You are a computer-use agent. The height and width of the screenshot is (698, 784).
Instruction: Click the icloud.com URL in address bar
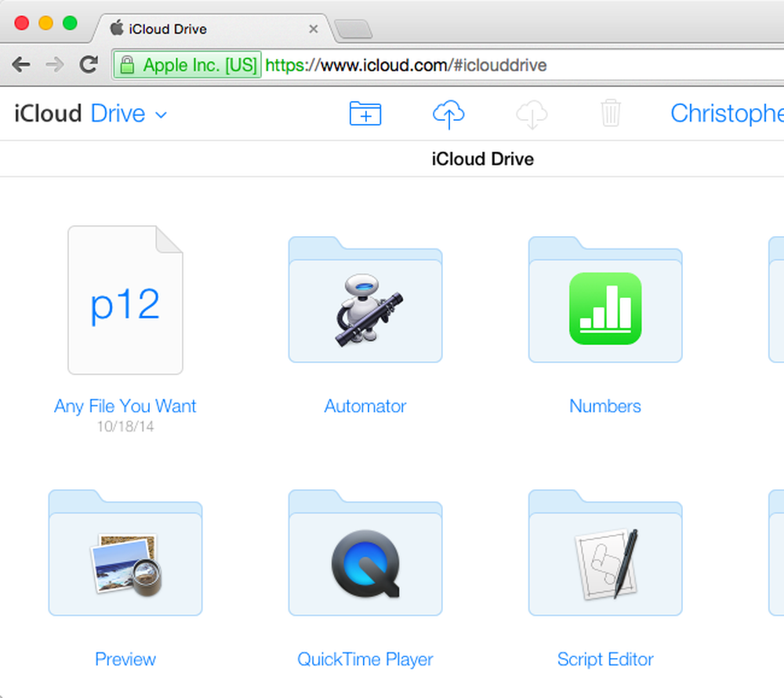(x=405, y=65)
